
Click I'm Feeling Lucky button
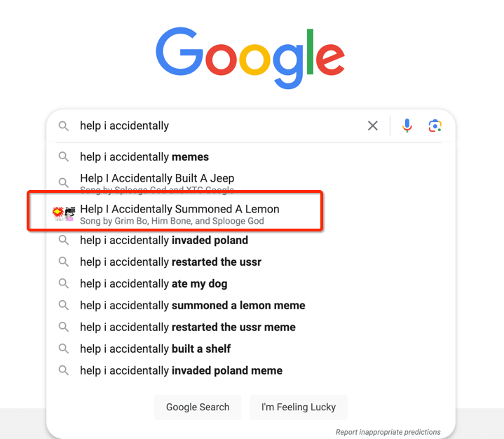299,407
